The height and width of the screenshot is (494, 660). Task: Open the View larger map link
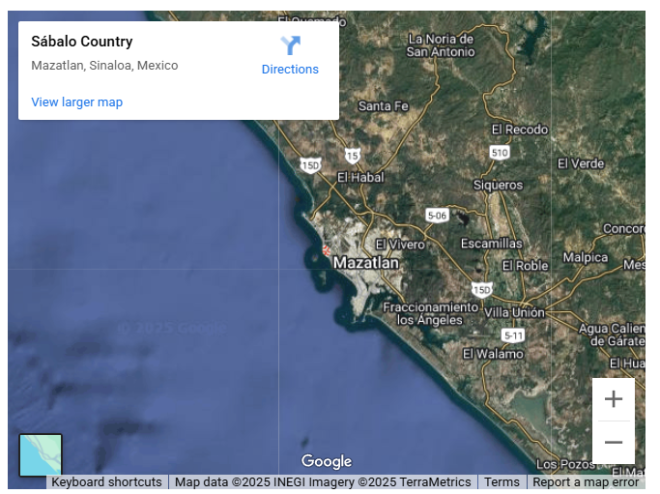click(77, 102)
